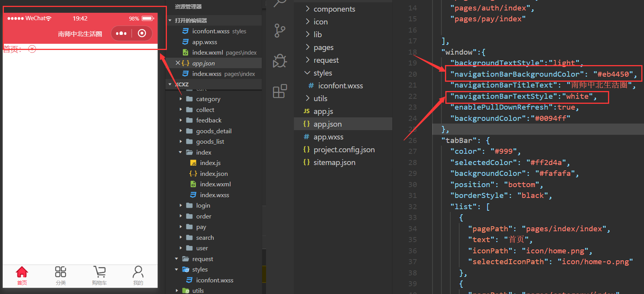
Task: Expand the pages folder
Action: coord(307,47)
